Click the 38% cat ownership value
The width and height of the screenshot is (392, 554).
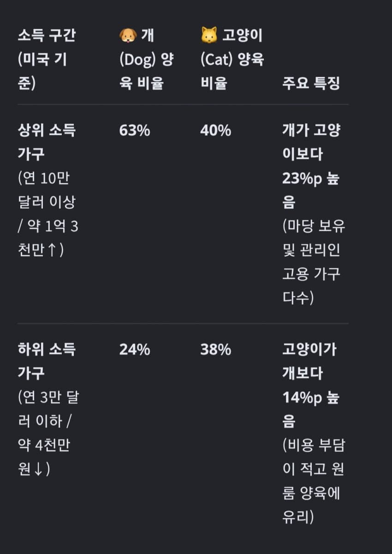216,349
